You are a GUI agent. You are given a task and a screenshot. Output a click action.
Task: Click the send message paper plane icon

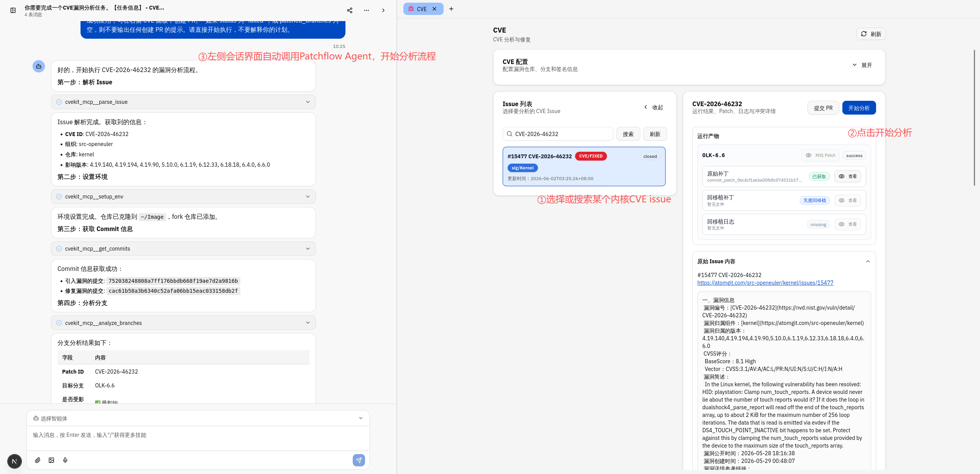tap(359, 460)
